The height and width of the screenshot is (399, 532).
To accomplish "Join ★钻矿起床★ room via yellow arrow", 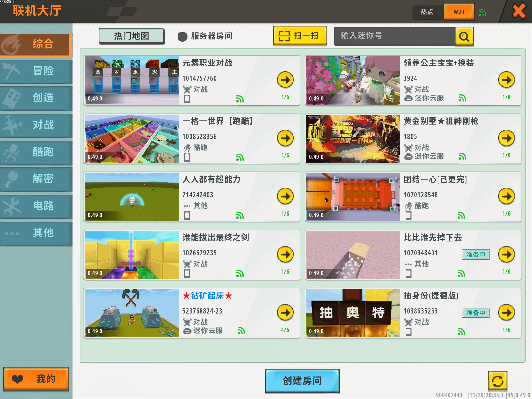I will [285, 312].
